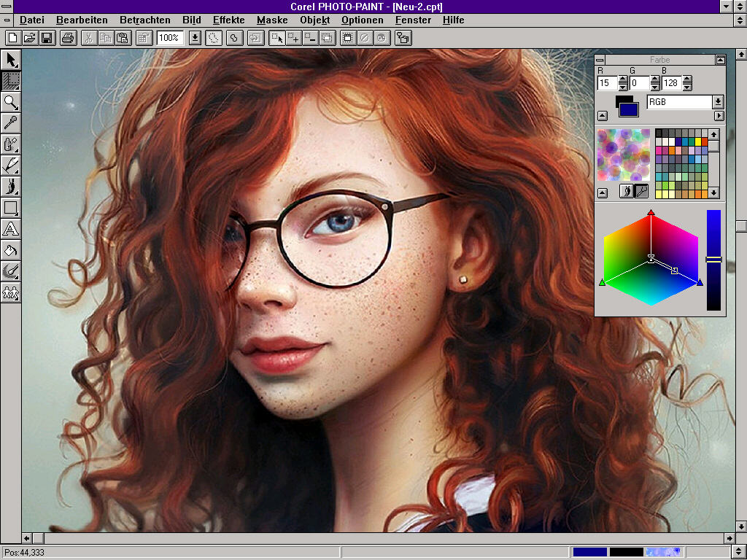747x560 pixels.
Task: Cut selection with the scissors icon
Action: pyautogui.click(x=88, y=38)
